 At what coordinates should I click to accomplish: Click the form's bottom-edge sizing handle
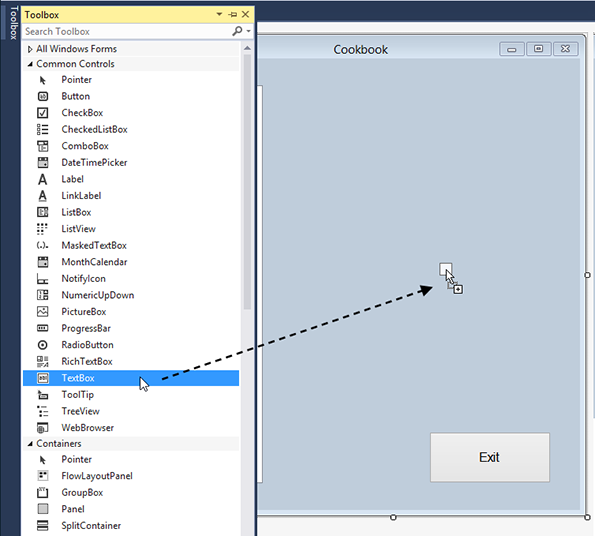coord(393,517)
